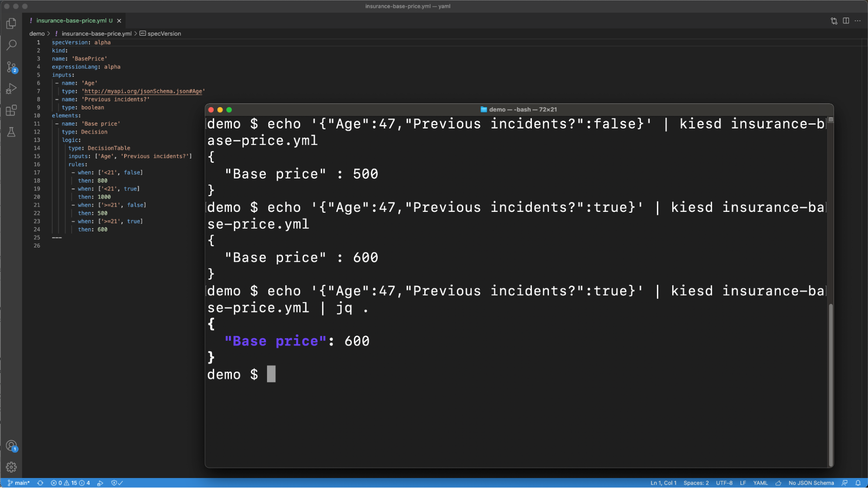The image size is (868, 488).
Task: Open the Testing flask view
Action: [x=11, y=132]
